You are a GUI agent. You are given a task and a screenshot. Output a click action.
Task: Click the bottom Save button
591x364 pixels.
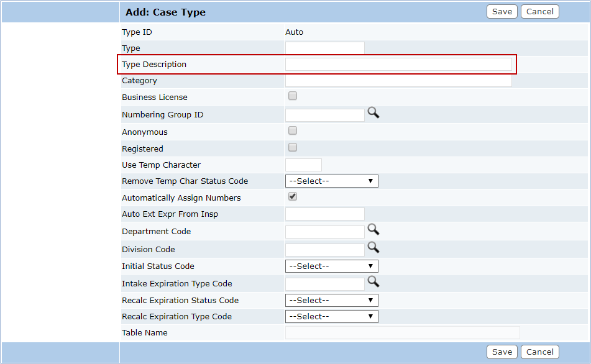point(502,352)
